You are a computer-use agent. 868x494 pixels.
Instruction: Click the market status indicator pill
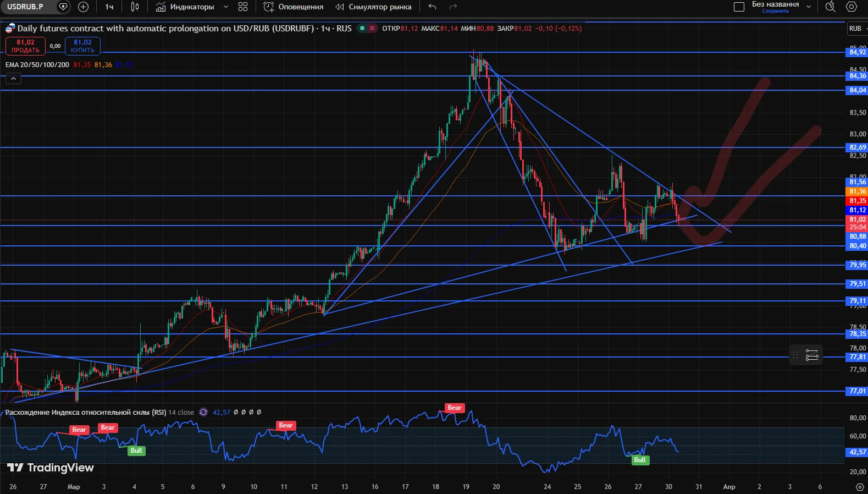[x=367, y=29]
